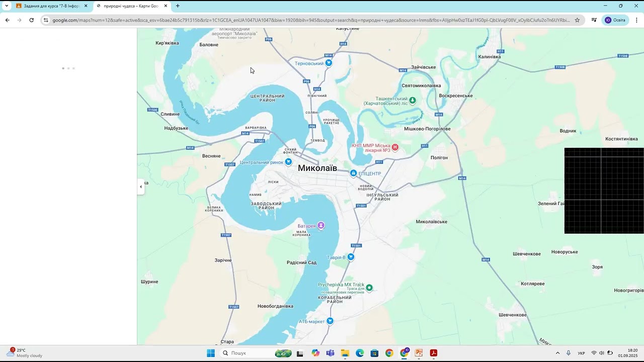Click the Терновський shopping marker
Image resolution: width=644 pixels, height=362 pixels.
point(329,63)
